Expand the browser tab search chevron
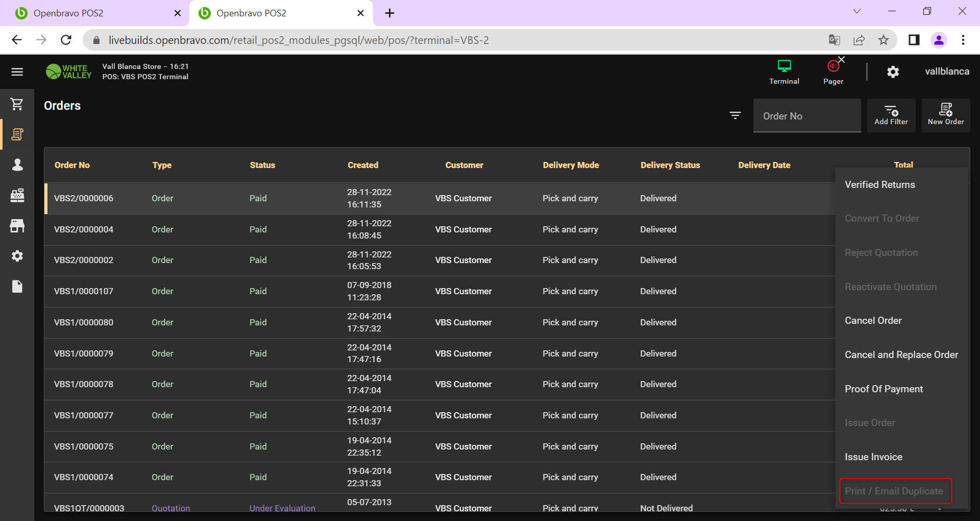The height and width of the screenshot is (521, 980). click(x=857, y=12)
